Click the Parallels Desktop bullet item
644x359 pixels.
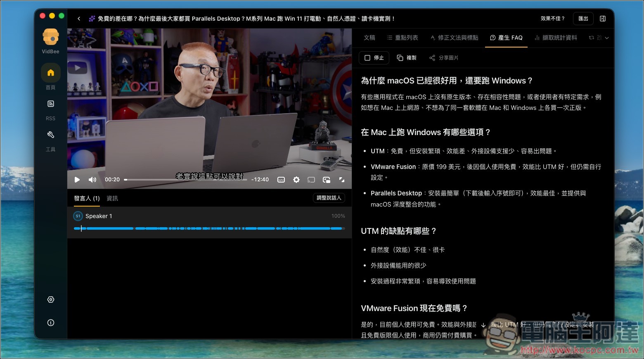(x=478, y=199)
